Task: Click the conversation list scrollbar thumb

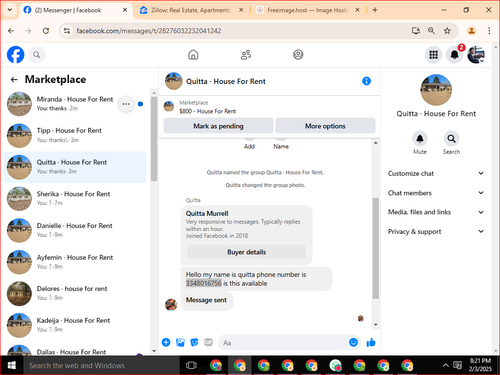Action: pyautogui.click(x=154, y=139)
